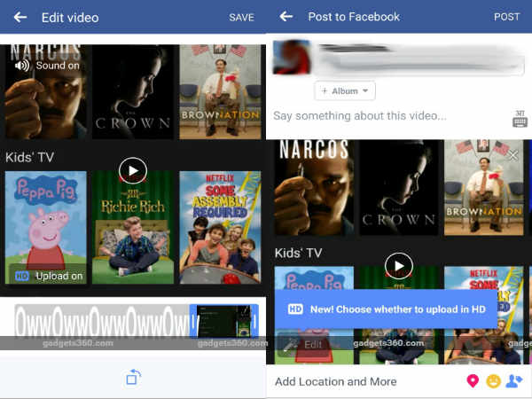Image resolution: width=532 pixels, height=399 pixels.
Task: Tap the New! Choose whether to upload in HD banner
Action: pyautogui.click(x=386, y=309)
